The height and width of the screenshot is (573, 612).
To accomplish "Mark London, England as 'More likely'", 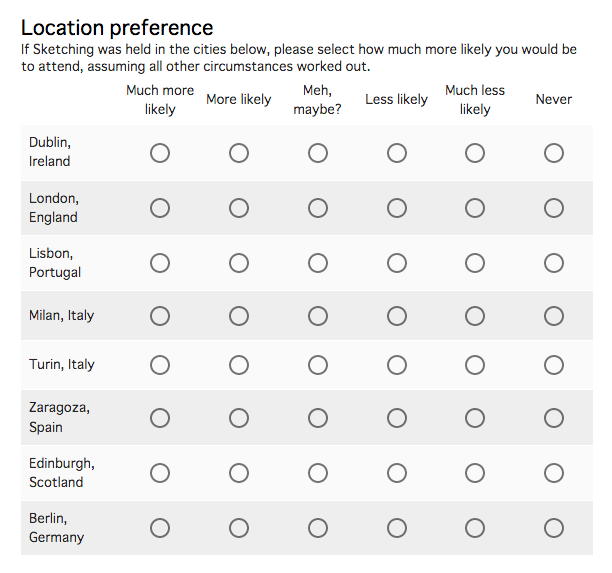I will click(x=239, y=208).
